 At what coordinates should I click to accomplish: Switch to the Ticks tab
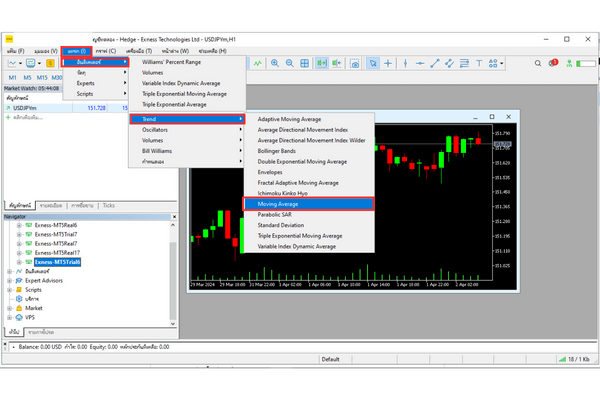pos(108,204)
